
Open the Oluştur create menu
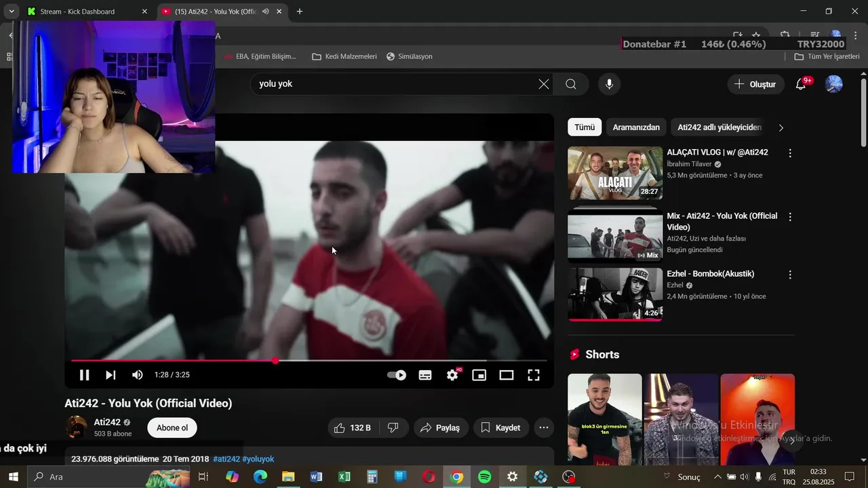[x=755, y=84]
